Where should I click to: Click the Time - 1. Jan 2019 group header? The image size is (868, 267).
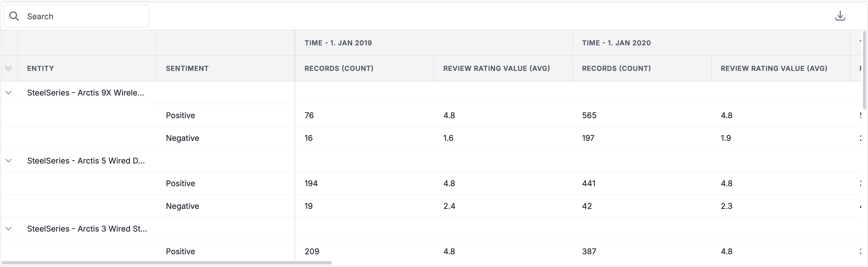(x=338, y=43)
